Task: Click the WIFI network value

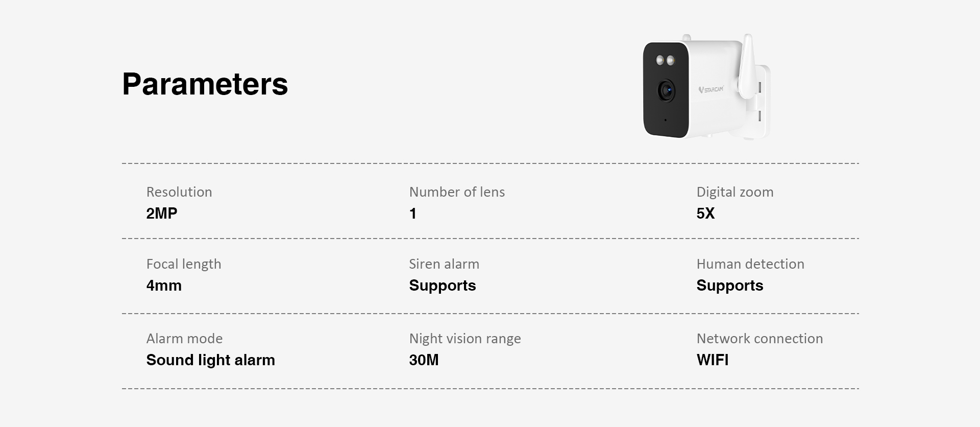Action: (x=712, y=360)
